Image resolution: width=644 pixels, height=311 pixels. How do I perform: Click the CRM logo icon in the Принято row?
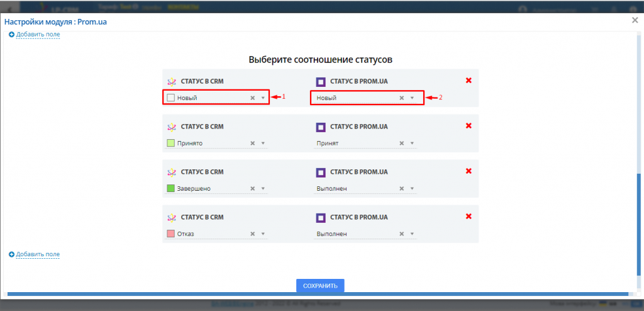click(x=172, y=127)
